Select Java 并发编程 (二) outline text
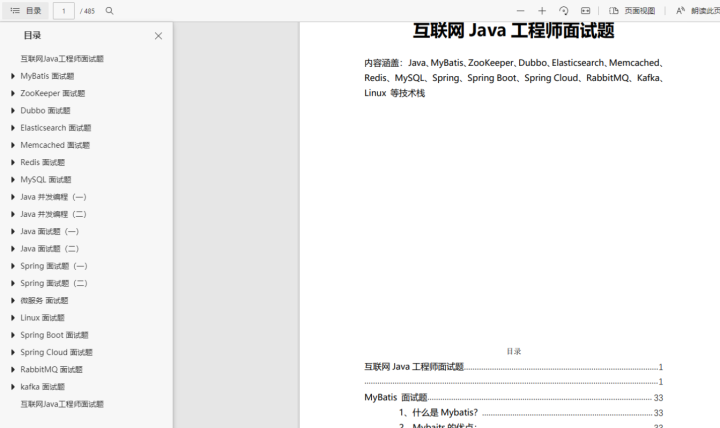720x428 pixels. [x=53, y=214]
